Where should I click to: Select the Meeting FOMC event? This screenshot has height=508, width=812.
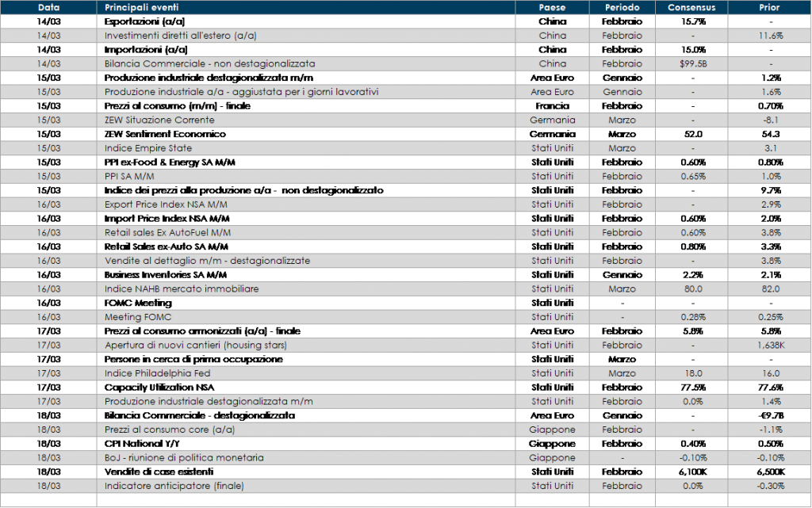point(138,317)
